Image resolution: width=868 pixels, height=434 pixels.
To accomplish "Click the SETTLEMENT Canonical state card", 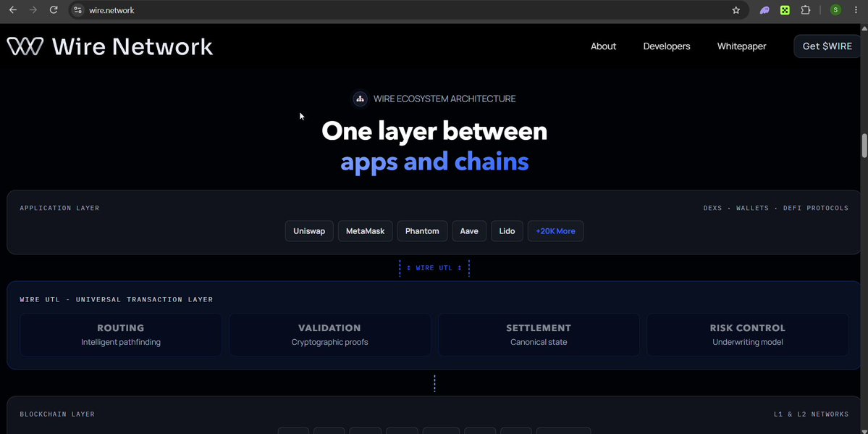I will click(539, 335).
